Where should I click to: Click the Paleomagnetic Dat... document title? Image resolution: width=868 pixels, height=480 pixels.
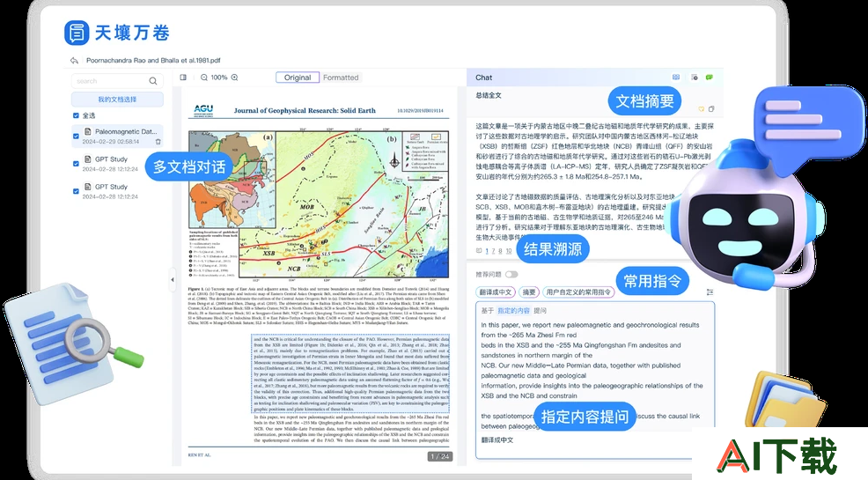(126, 132)
